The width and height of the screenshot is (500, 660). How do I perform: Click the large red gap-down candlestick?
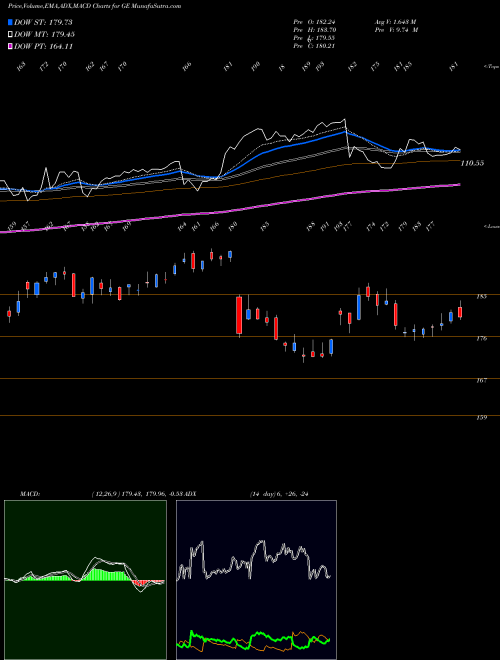coord(239,315)
